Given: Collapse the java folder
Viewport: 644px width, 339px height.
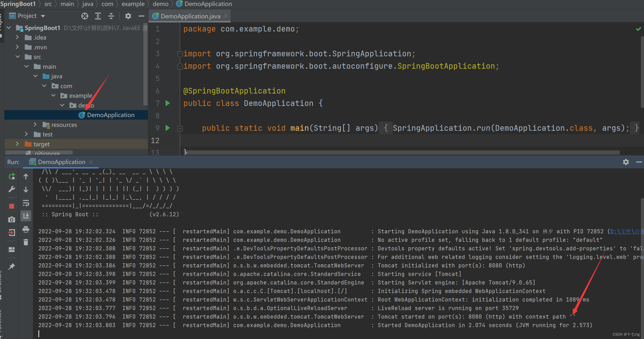Looking at the screenshot, I should [36, 76].
